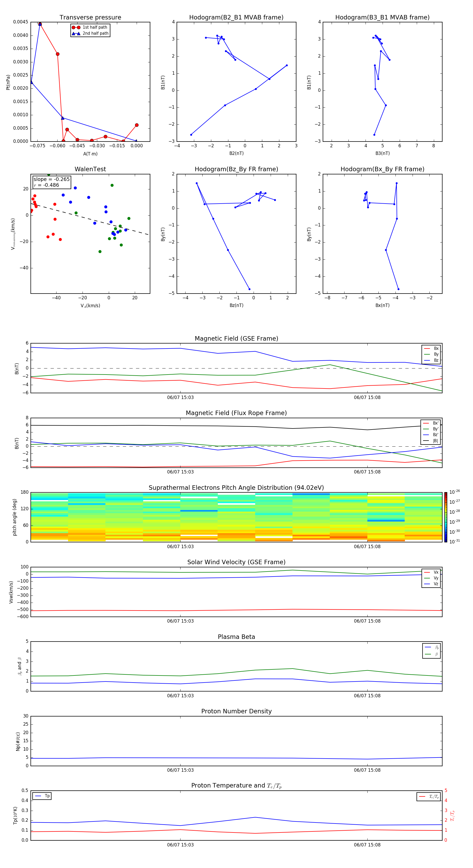Viewport: 473px width, 868px height.
Task: Select the 'Plasma Beta' panel title
Action: [x=236, y=637]
